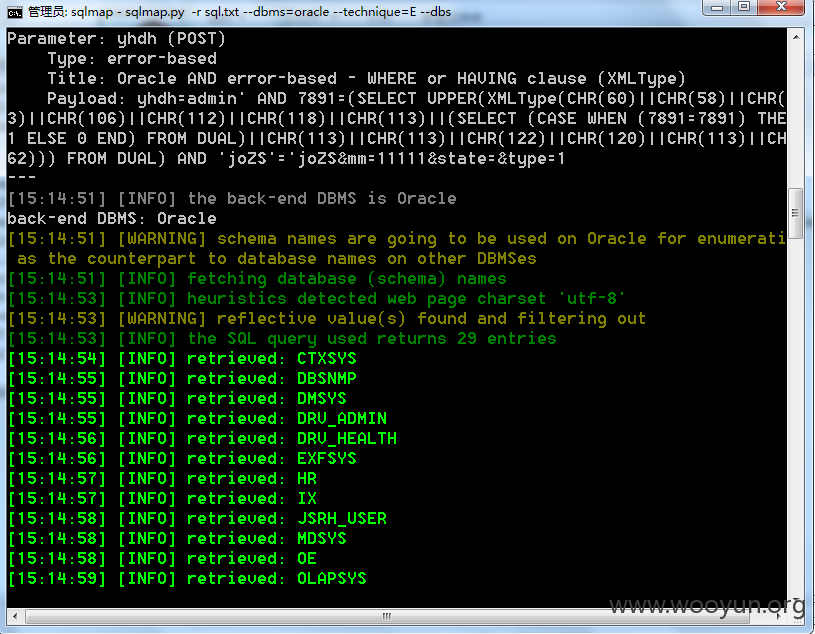Click the retrieved schema name MDSYS
815x634 pixels.
pyautogui.click(x=321, y=538)
